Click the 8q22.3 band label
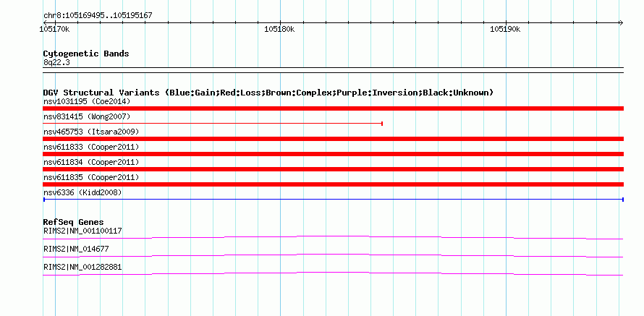The image size is (644, 316). tap(56, 62)
